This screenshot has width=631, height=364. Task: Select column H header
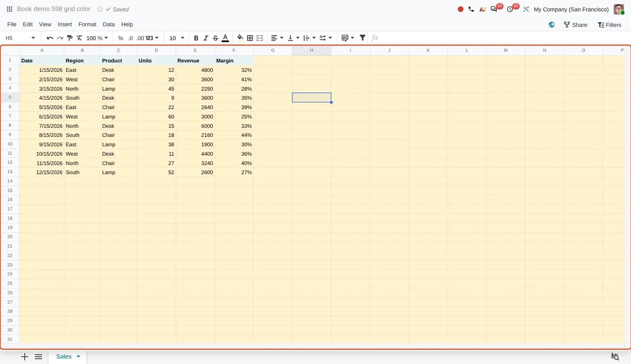[312, 50]
